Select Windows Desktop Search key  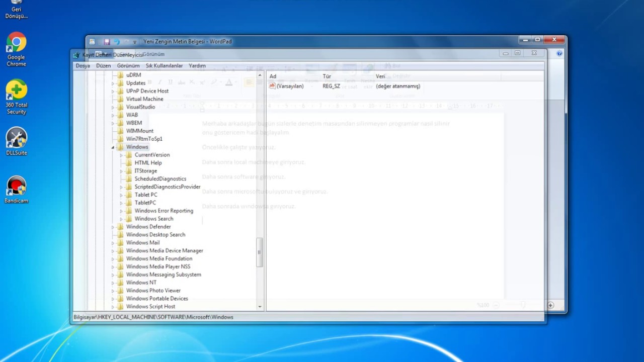(155, 235)
